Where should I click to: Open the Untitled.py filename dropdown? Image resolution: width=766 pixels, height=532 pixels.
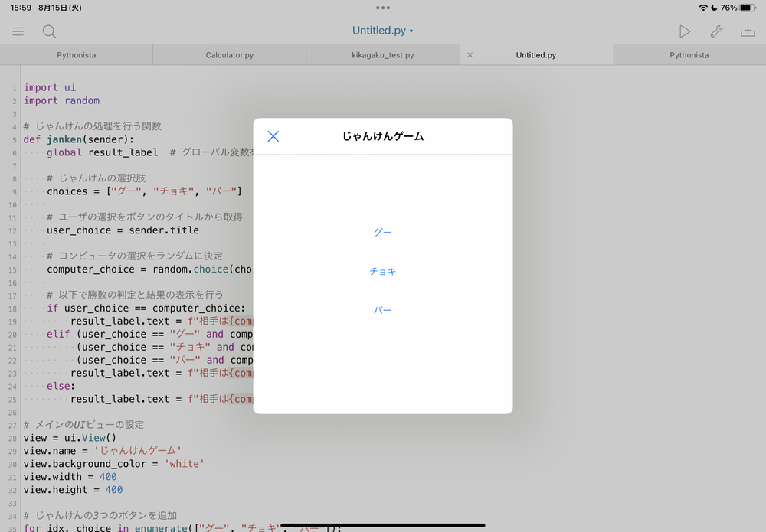click(383, 31)
